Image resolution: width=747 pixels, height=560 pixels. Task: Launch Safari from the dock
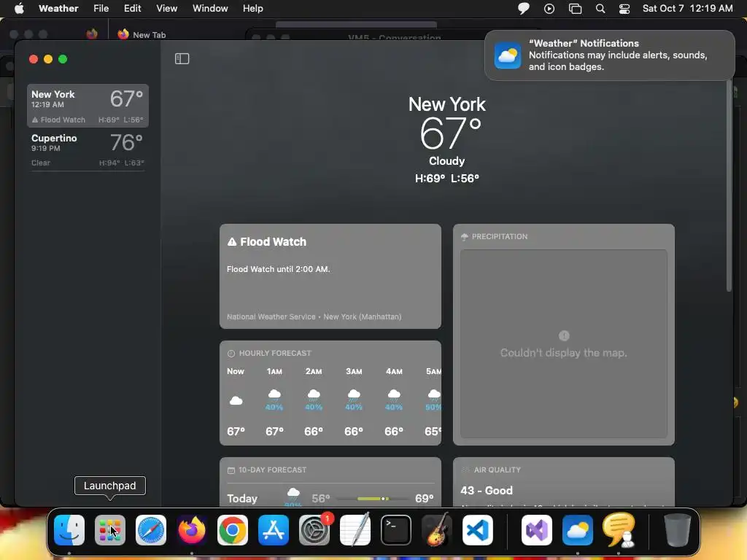[x=151, y=530]
